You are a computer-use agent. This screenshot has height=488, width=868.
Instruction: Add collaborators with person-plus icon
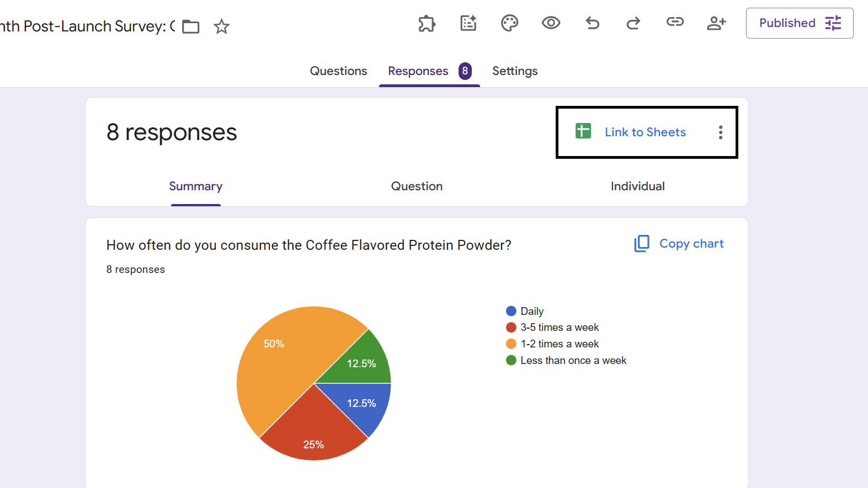point(716,23)
